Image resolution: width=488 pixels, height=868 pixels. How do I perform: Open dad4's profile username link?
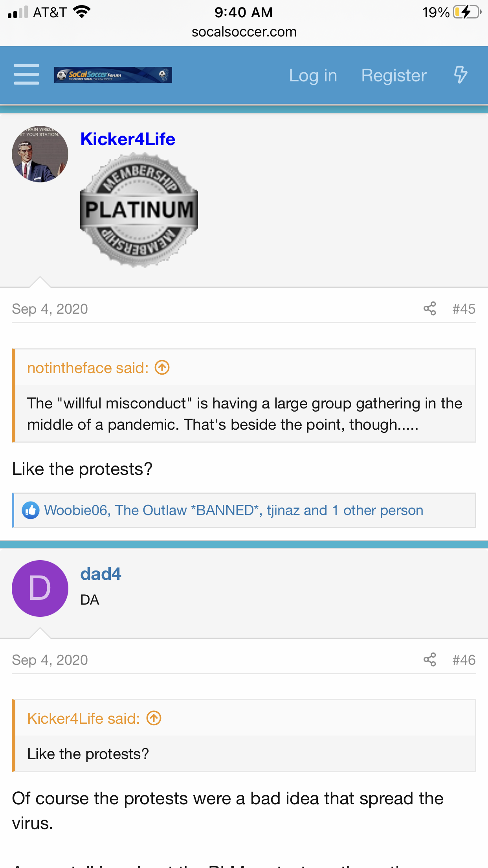pos(101,574)
